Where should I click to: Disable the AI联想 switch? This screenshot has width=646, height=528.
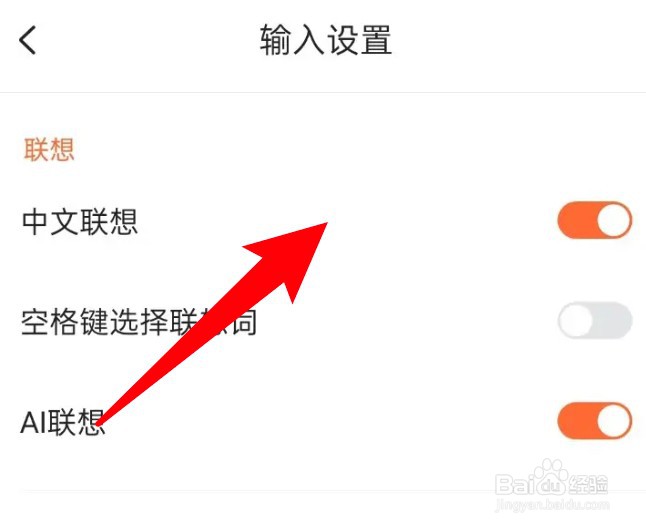coord(595,421)
